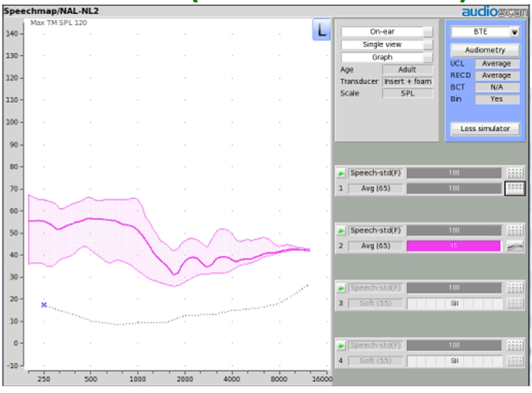The width and height of the screenshot is (532, 393).
Task: Click test 1 Avg (65) row grid icon
Action: pyautogui.click(x=514, y=188)
